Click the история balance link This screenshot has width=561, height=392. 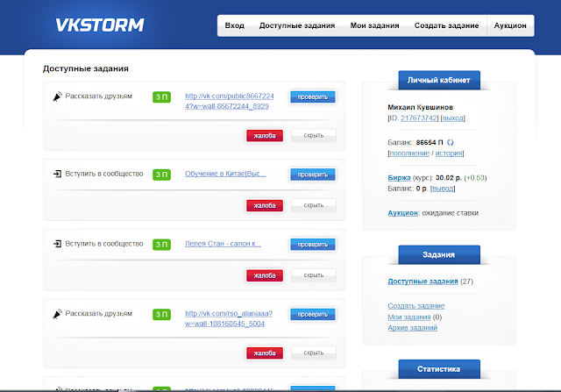click(x=448, y=153)
